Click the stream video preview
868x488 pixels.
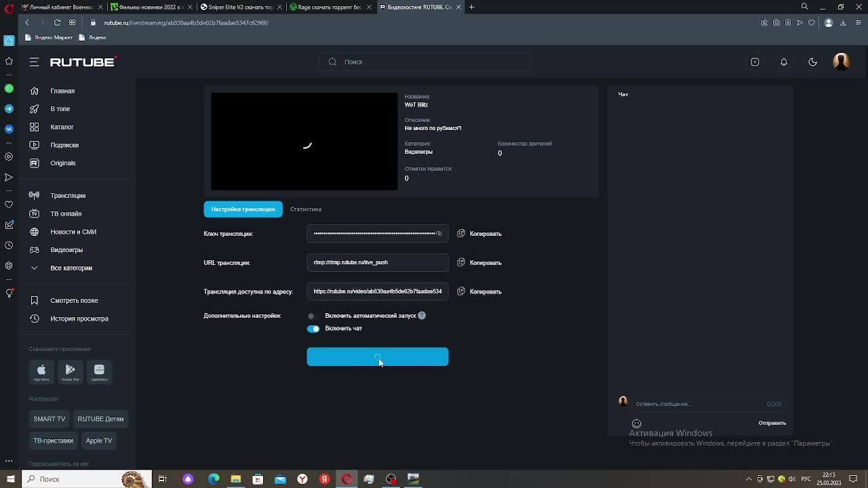click(x=304, y=142)
